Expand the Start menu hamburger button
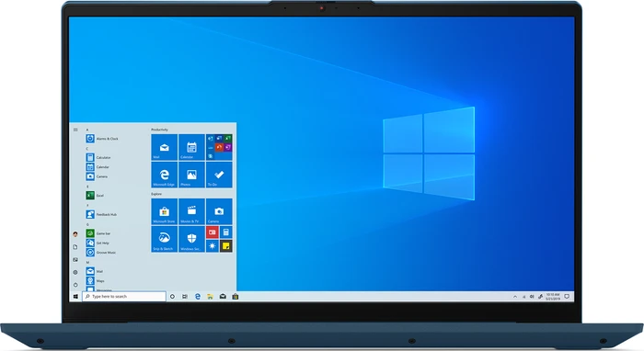Screen dimensions: 644x351 [x=75, y=130]
